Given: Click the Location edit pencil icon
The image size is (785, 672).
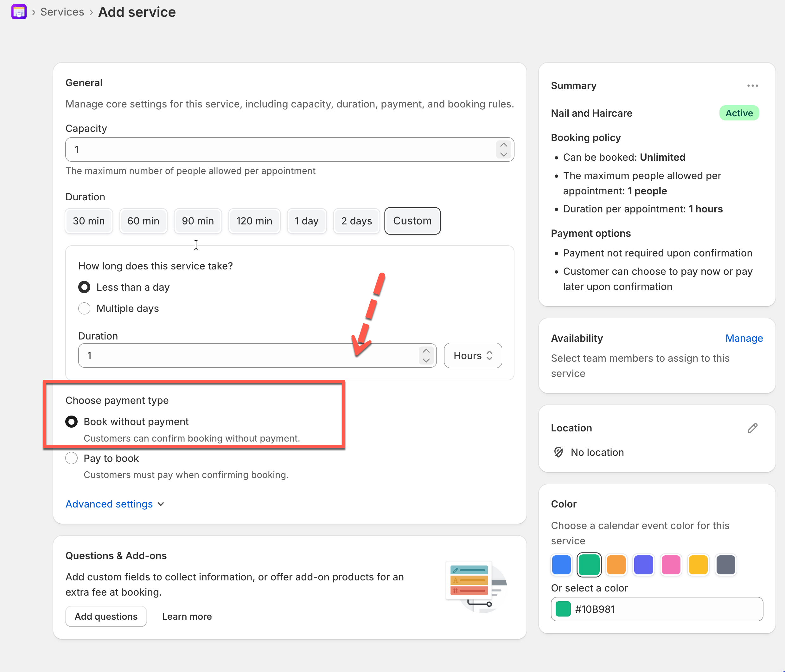Looking at the screenshot, I should point(752,428).
